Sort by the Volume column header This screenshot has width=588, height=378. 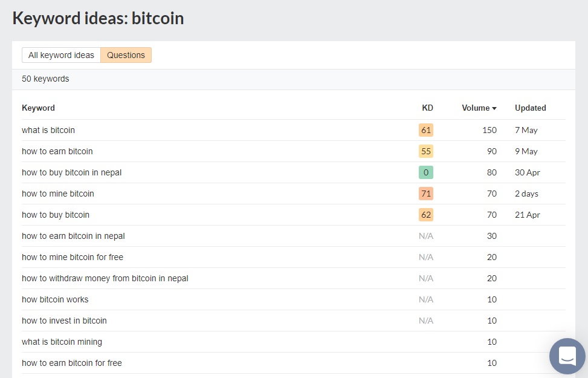[x=478, y=108]
